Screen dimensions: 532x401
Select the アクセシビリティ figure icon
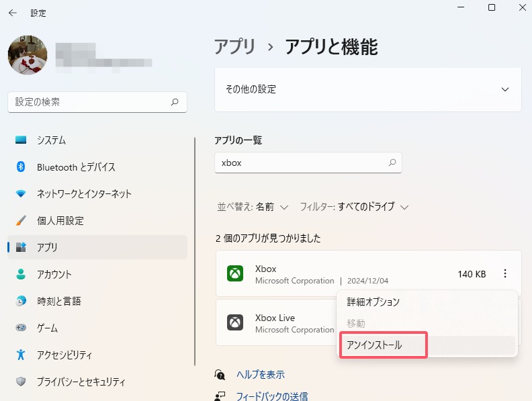point(21,355)
